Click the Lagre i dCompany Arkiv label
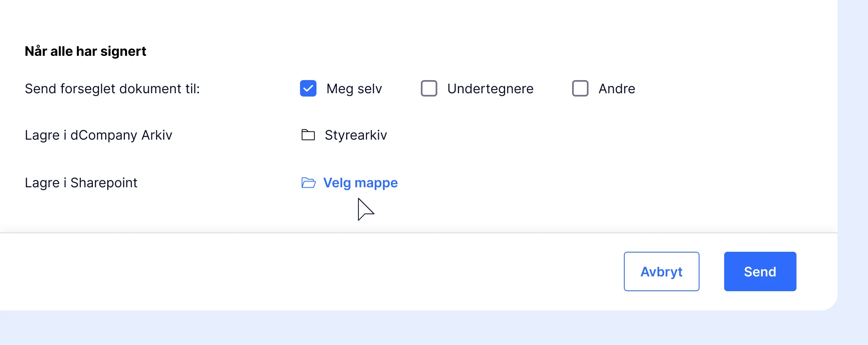Screen dimensions: 868x345 click(99, 135)
